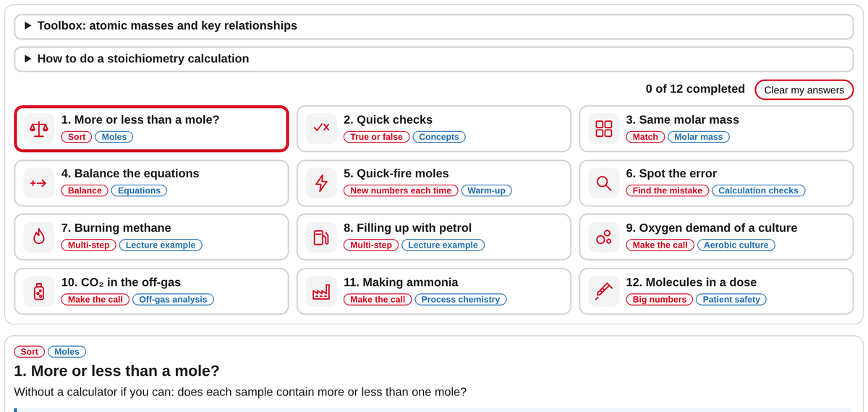Click the gas bottle icon on CO₂ off-gas card
Screen dimensions: 868x412
click(39, 291)
